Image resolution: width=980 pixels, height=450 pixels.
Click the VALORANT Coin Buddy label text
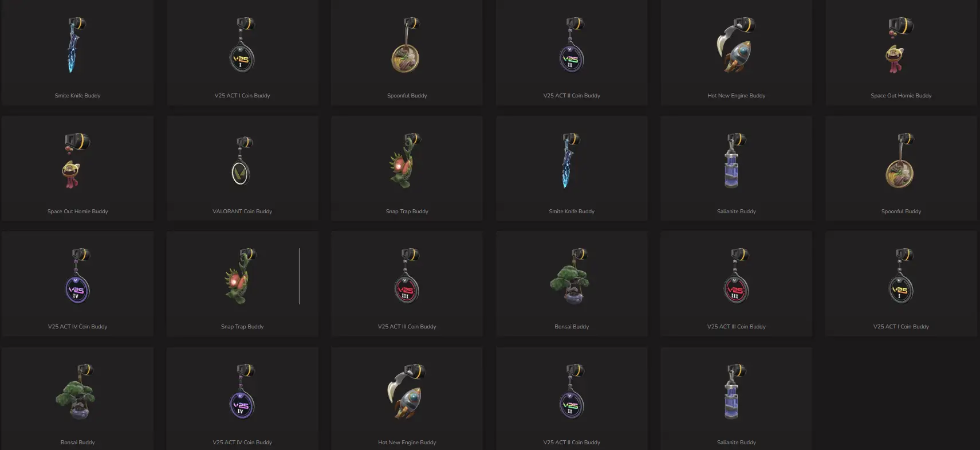pos(242,212)
